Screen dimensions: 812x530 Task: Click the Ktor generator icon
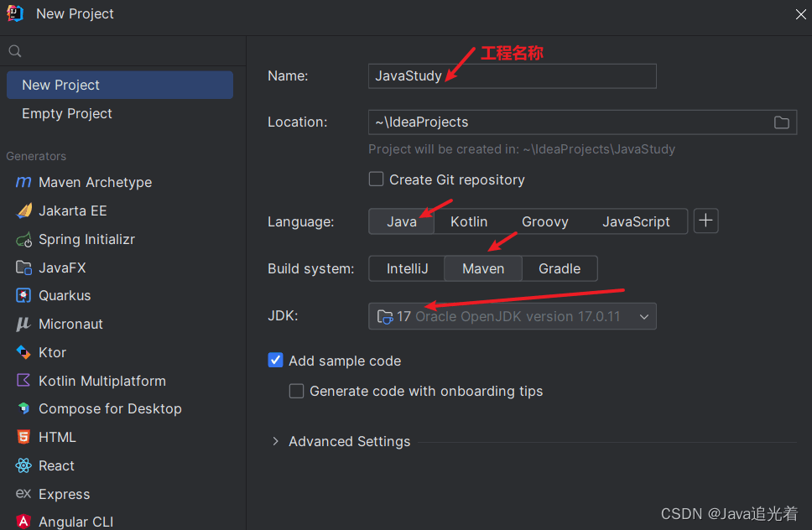pyautogui.click(x=23, y=352)
